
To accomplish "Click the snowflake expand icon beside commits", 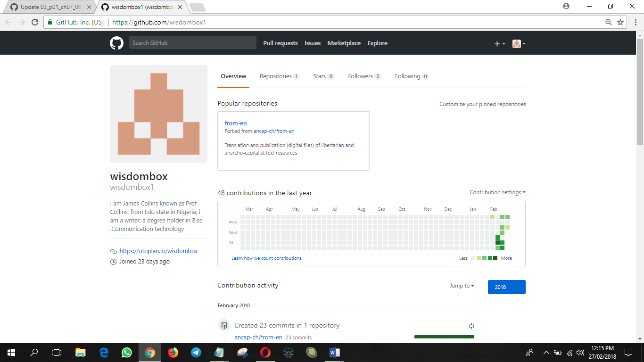I will pos(471,326).
